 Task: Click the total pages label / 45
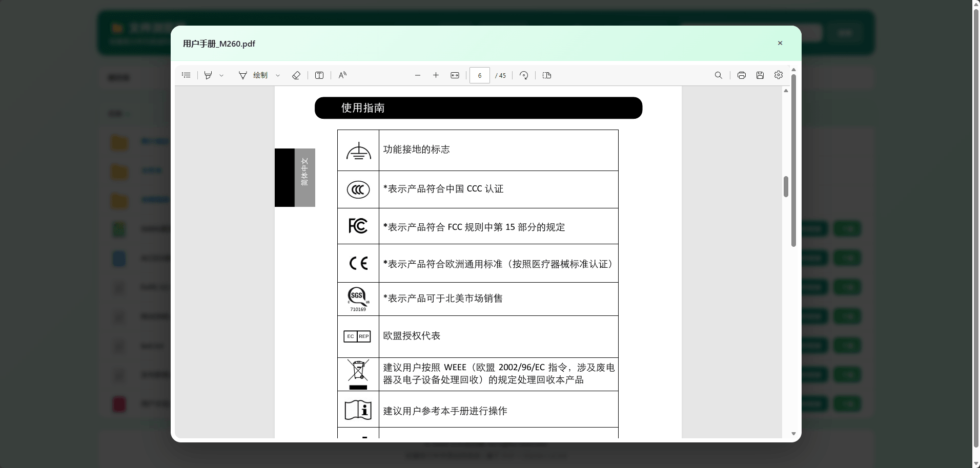pos(501,76)
